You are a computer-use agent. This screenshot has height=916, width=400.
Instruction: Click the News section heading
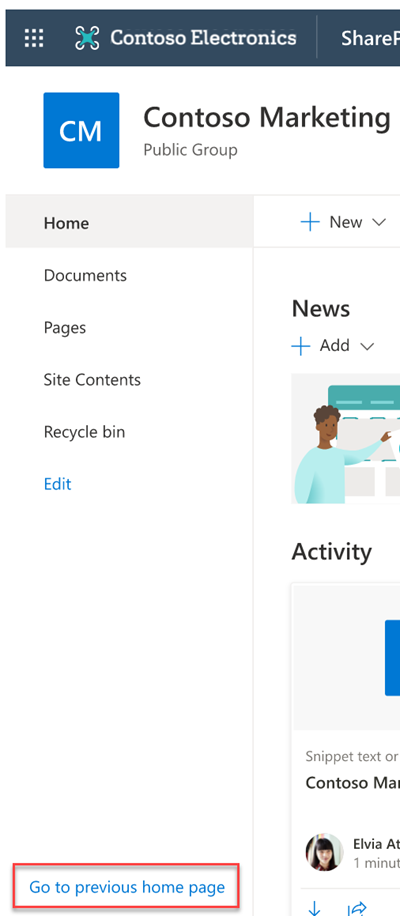click(321, 308)
